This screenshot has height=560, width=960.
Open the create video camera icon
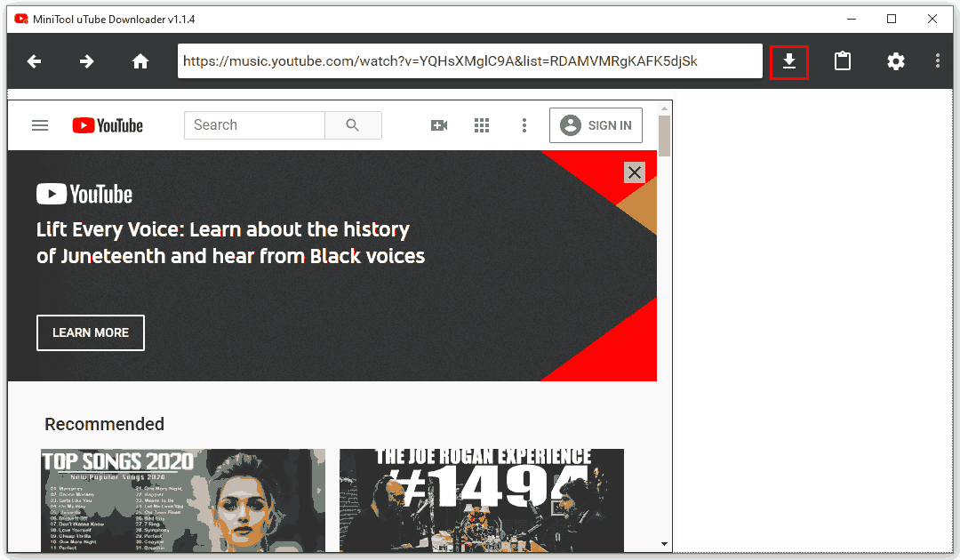(439, 125)
